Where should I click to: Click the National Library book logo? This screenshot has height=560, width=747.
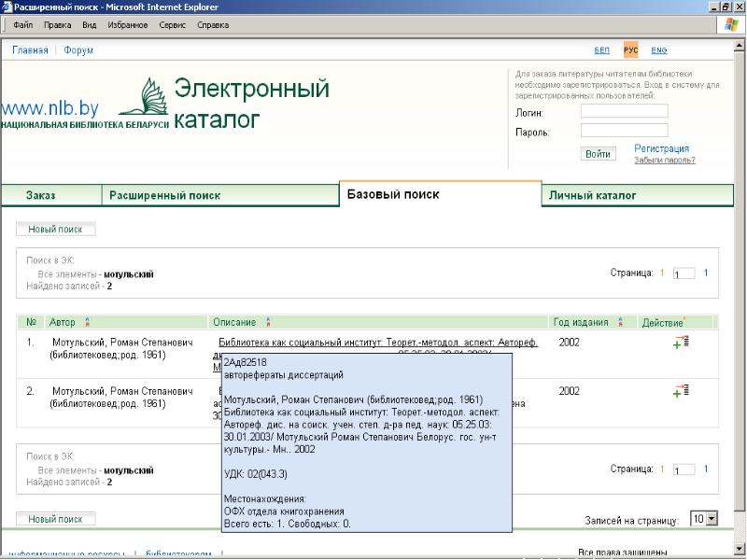pyautogui.click(x=143, y=98)
